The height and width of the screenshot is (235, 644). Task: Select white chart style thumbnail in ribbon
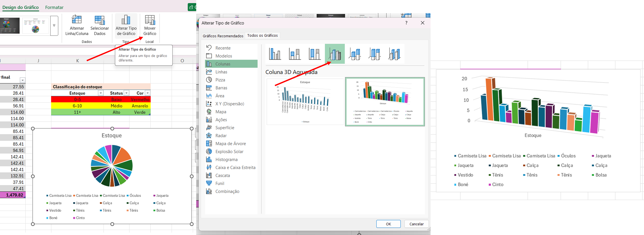point(36,25)
